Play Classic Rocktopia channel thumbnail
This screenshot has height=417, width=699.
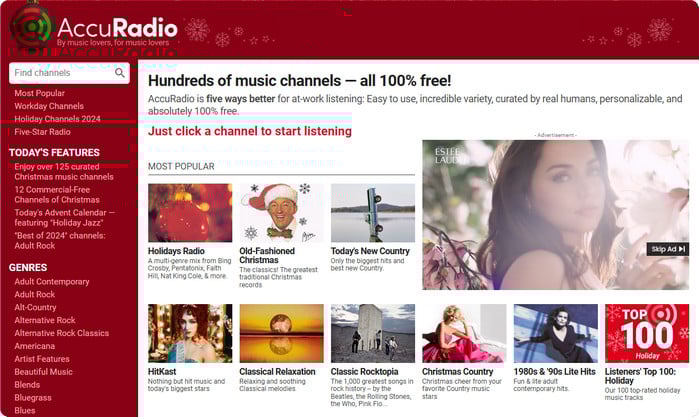373,333
